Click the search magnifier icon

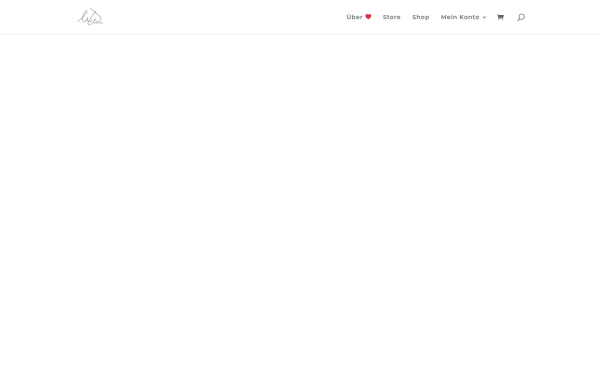click(x=521, y=17)
